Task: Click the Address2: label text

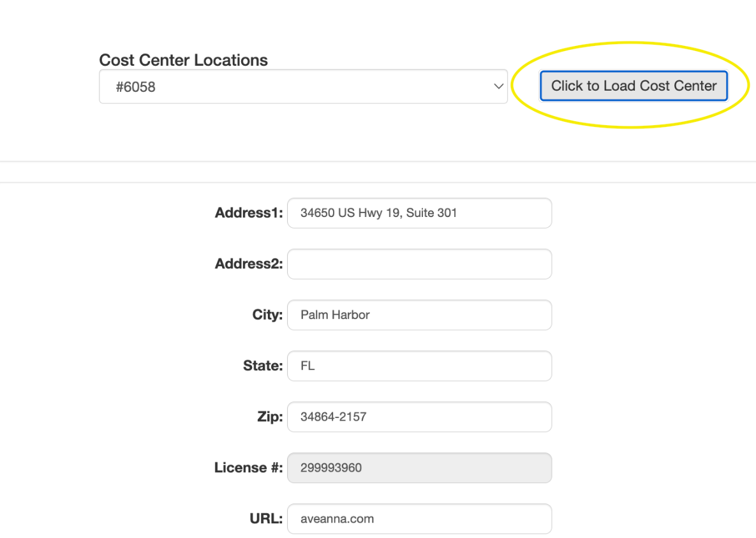Action: tap(249, 264)
